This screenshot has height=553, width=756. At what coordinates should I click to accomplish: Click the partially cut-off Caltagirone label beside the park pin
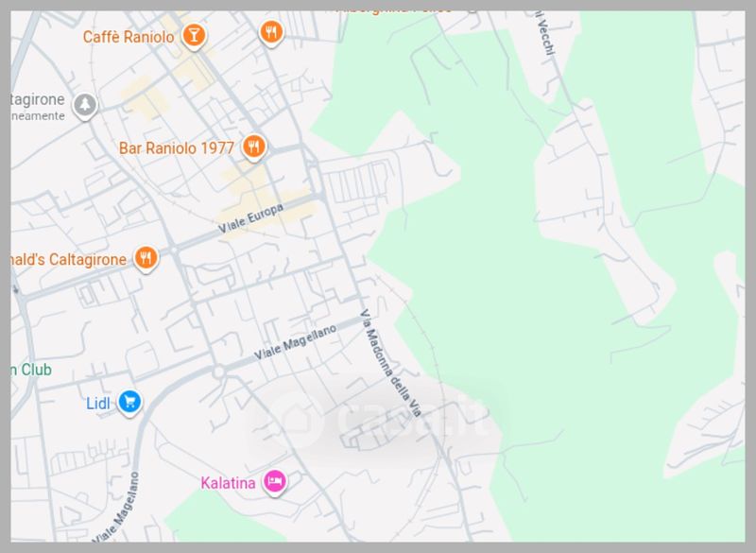point(36,99)
